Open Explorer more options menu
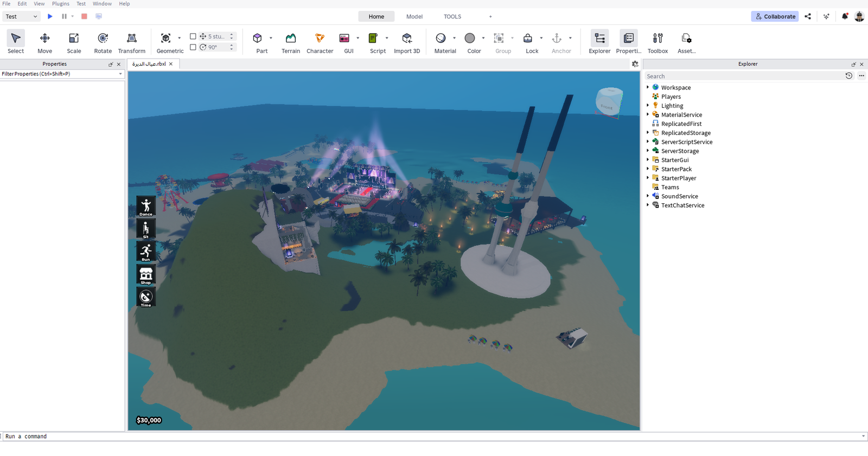Image resolution: width=868 pixels, height=456 pixels. pyautogui.click(x=861, y=76)
